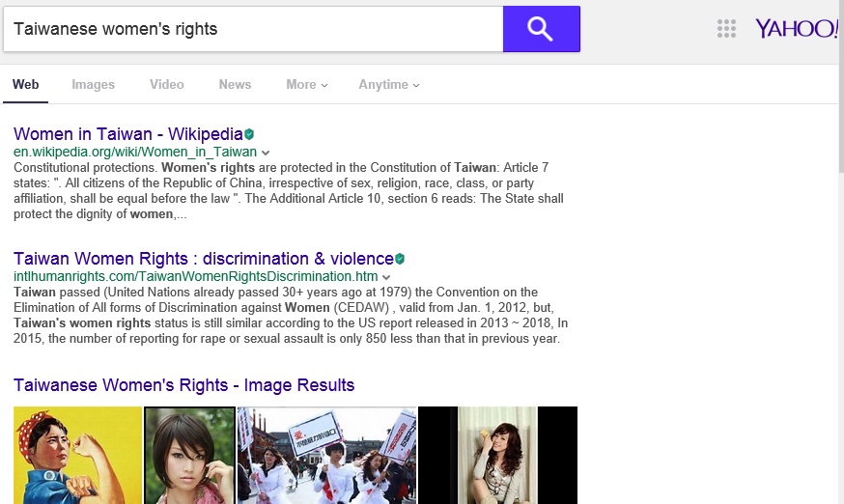Click the purple magnifying glass search button
Viewport: 844px width, 504px height.
(x=541, y=29)
